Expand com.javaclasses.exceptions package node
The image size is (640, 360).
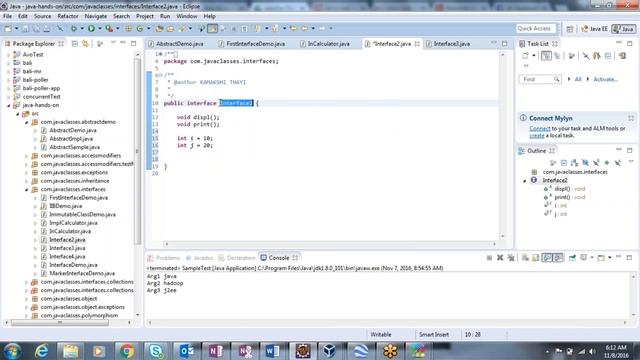click(x=27, y=172)
